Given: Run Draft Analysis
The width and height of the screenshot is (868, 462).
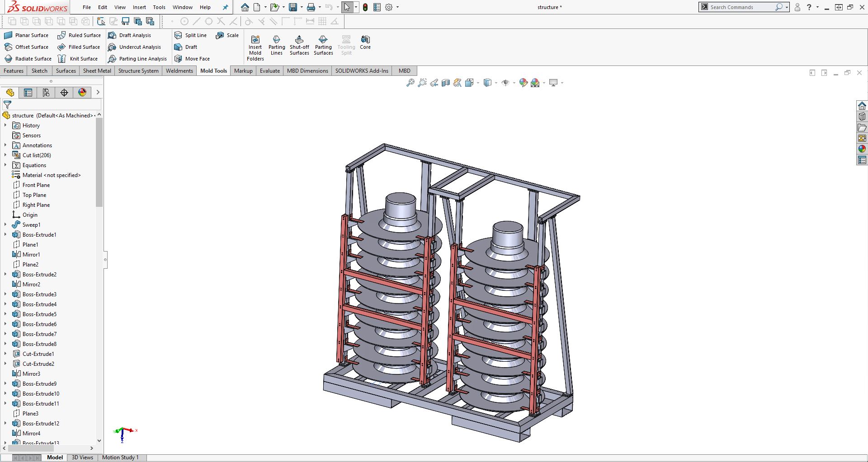Looking at the screenshot, I should (130, 35).
